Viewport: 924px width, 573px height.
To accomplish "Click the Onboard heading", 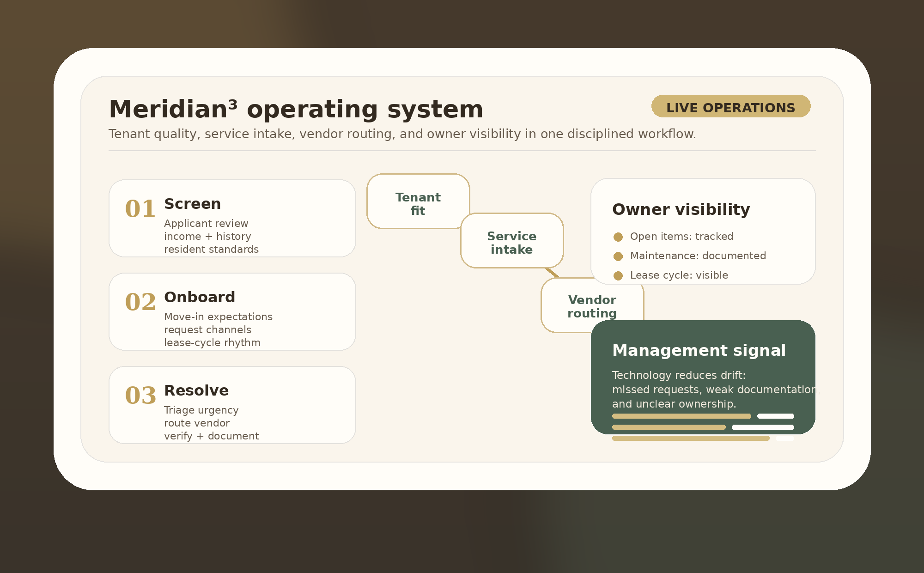I will 200,297.
